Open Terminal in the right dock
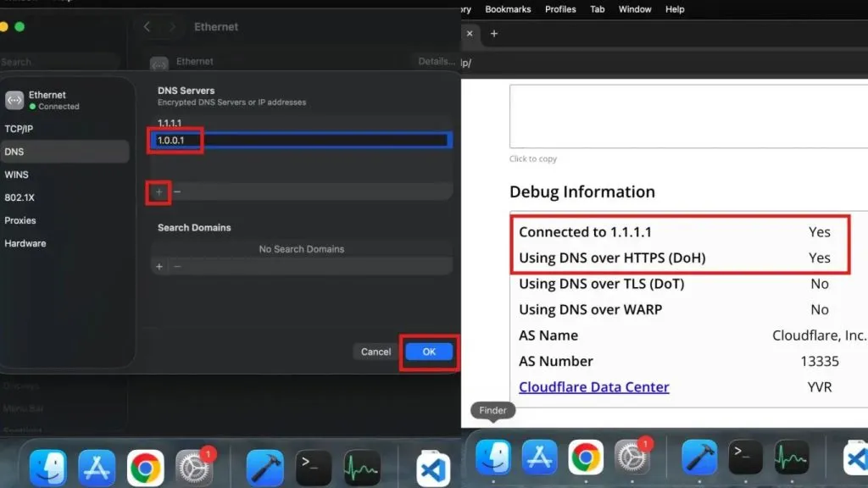868x488 pixels. [745, 457]
